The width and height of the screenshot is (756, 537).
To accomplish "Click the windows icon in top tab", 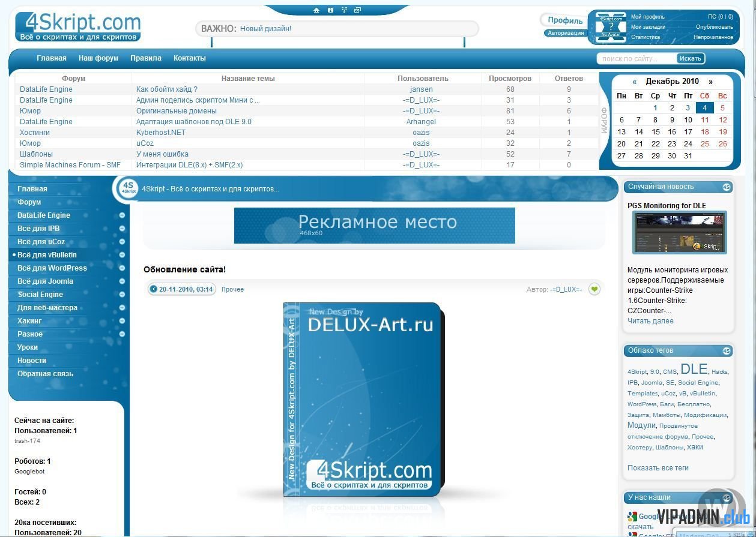I will coord(358,10).
